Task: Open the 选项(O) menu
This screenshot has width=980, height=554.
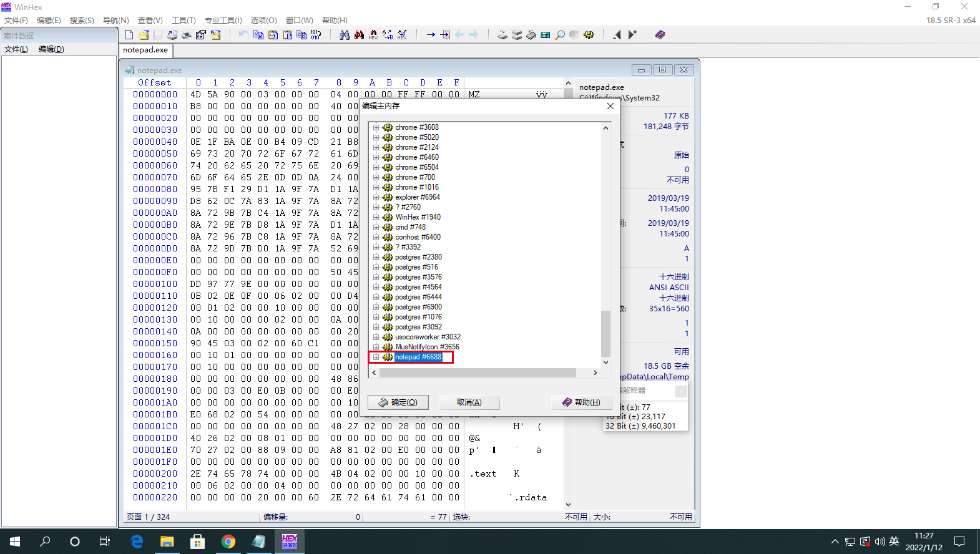Action: tap(263, 21)
